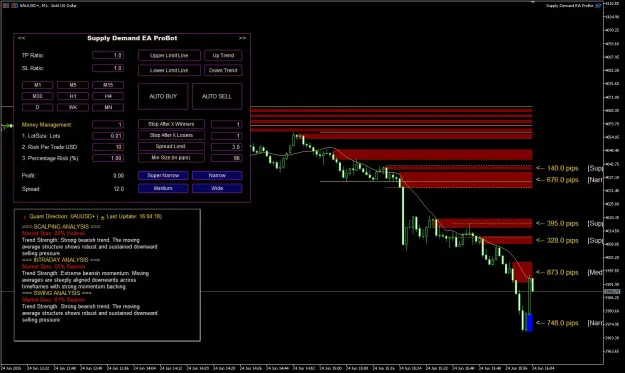Click the TP Ratio value field
625x373 pixels.
pyautogui.click(x=108, y=55)
